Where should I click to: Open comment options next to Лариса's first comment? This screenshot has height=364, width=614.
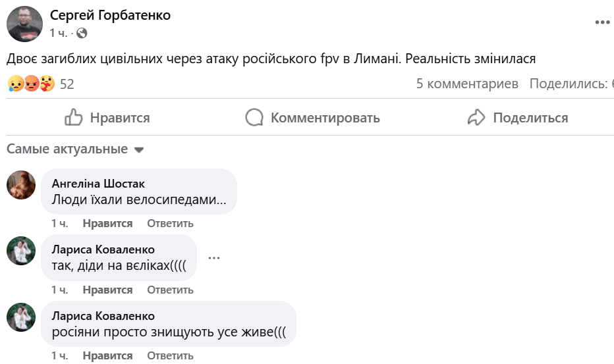(214, 258)
